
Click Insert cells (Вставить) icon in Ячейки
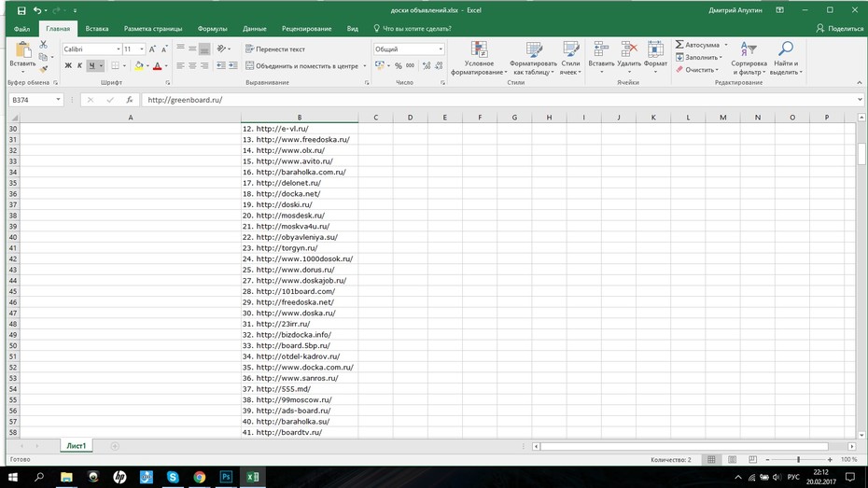coord(601,49)
